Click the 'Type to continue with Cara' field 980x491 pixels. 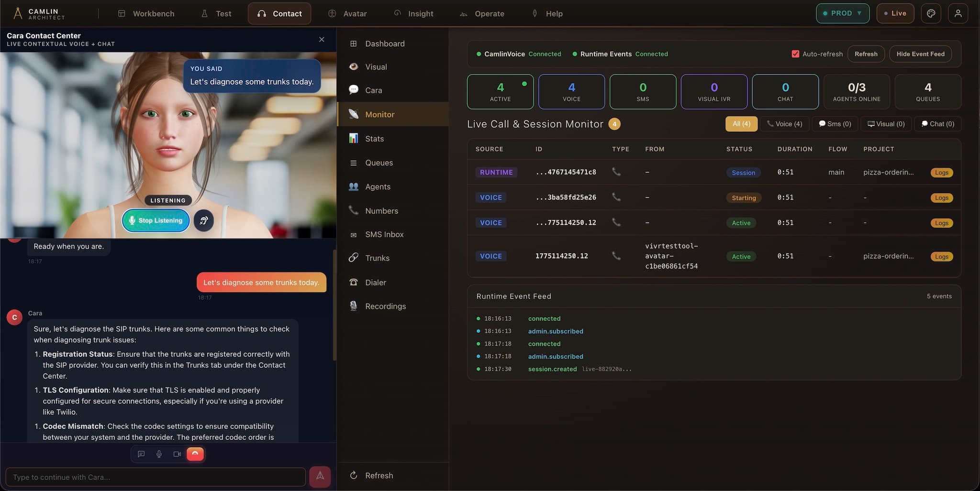point(155,477)
